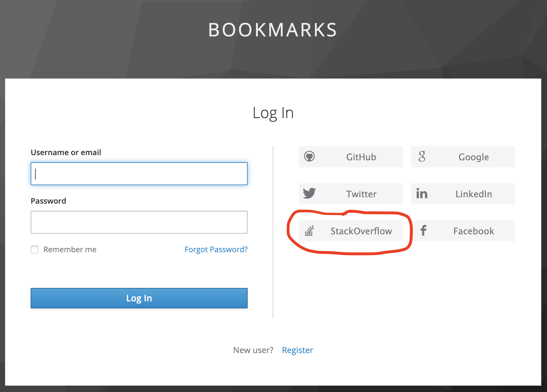Sign in with the Facebook label
547x392 pixels.
click(x=474, y=231)
